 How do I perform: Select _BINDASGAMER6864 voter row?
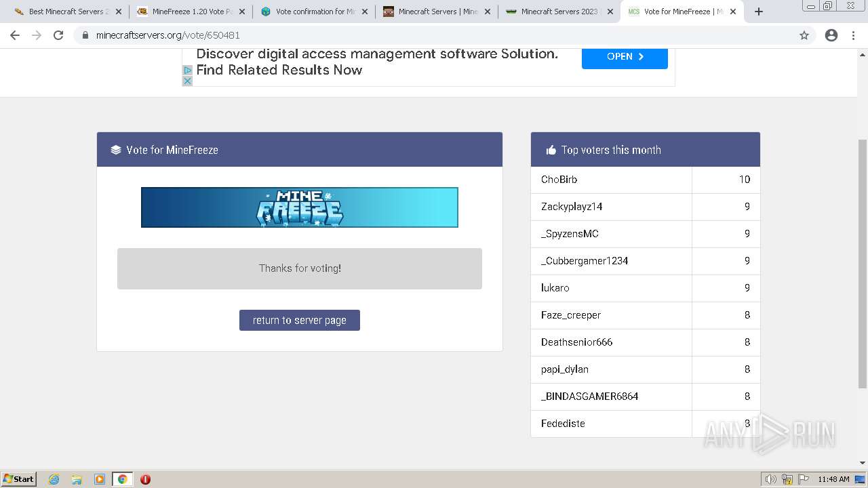(x=645, y=396)
